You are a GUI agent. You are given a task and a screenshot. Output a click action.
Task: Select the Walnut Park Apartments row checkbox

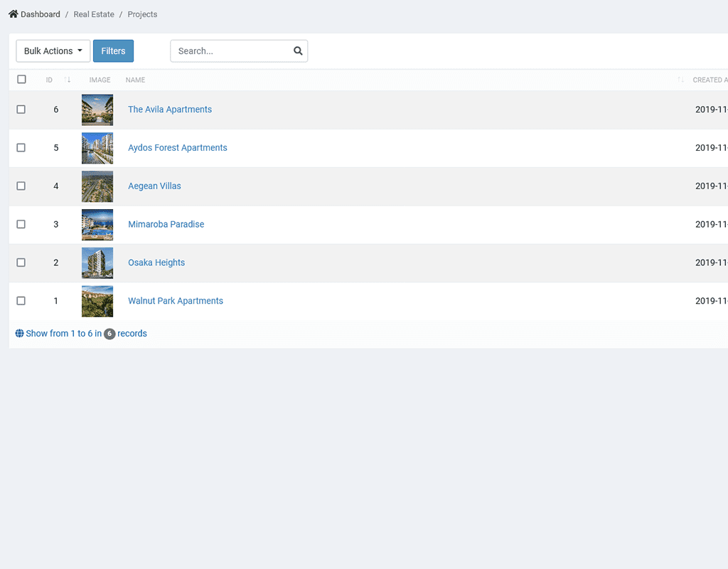pyautogui.click(x=21, y=301)
